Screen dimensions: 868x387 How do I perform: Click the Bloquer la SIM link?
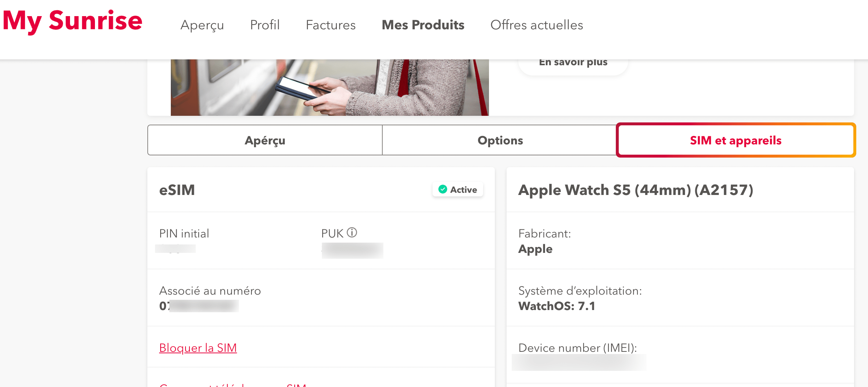coord(198,348)
